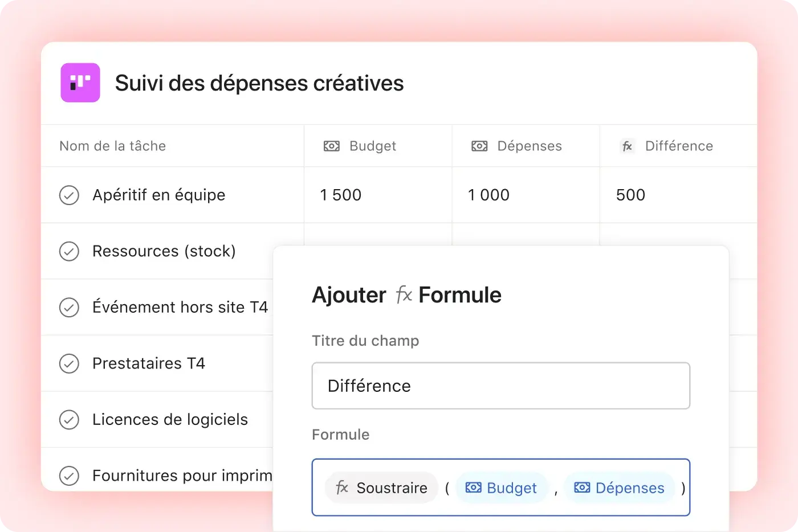Select the Dépenses field chip in formula

pos(620,488)
